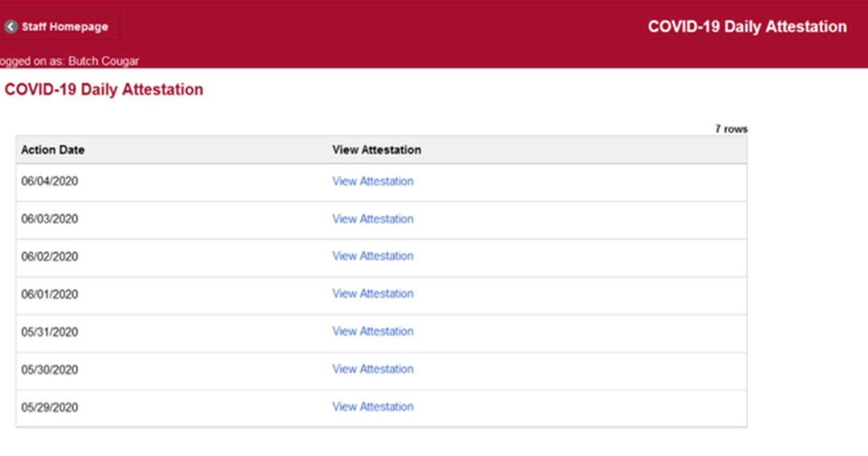Go back via Staff Homepage button
This screenshot has height=456, width=868.
click(x=65, y=27)
